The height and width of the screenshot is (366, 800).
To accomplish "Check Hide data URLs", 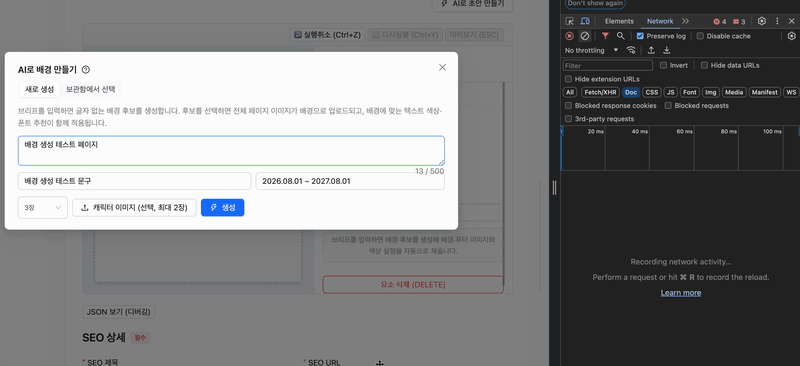I will (704, 65).
